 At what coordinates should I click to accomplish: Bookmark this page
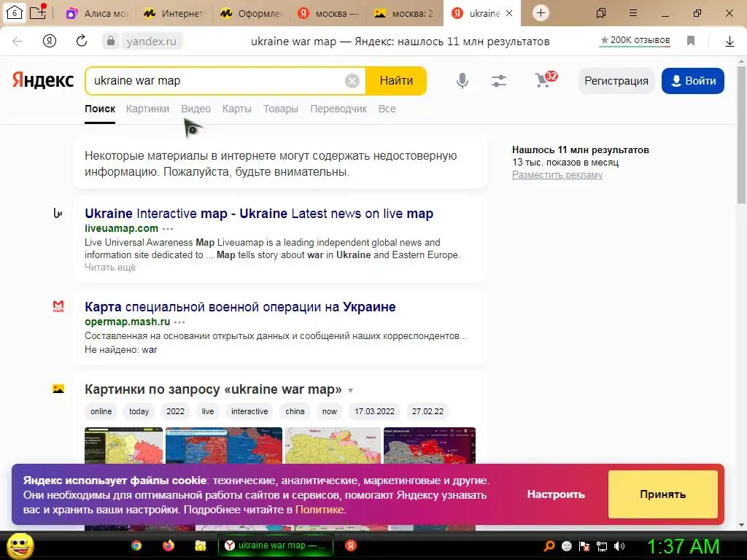[x=691, y=41]
